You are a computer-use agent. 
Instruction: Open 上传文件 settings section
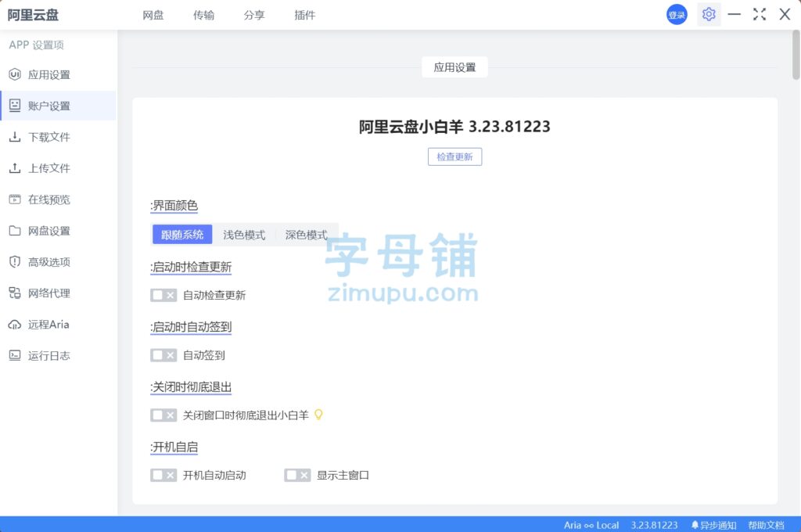[58, 168]
